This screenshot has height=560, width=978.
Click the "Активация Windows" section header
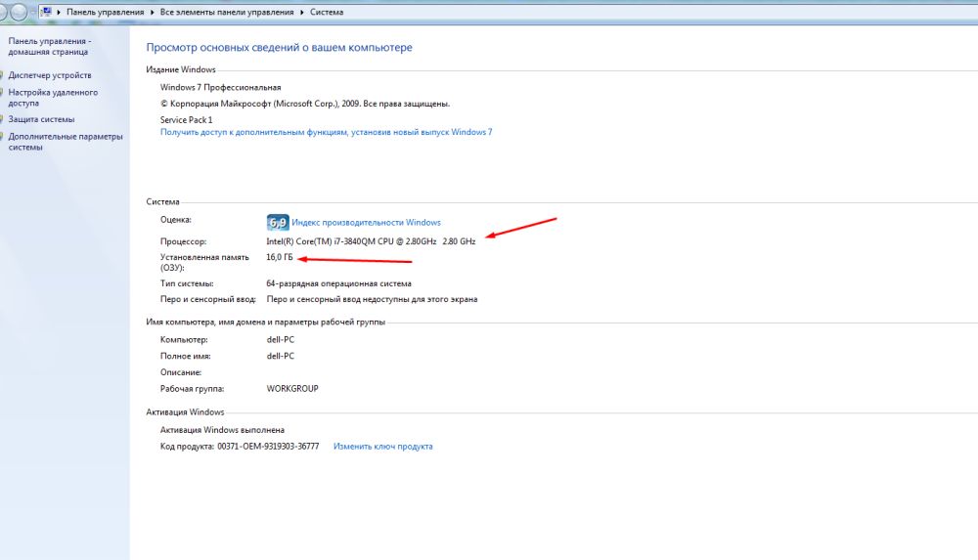[x=185, y=412]
